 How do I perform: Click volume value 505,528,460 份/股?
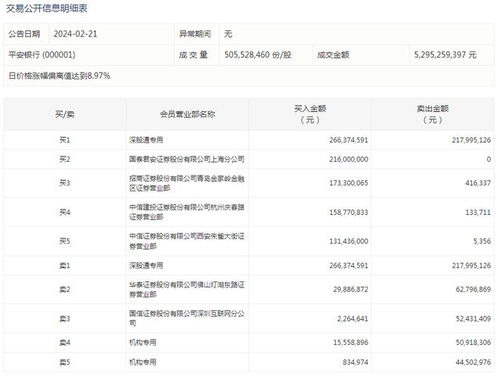(x=258, y=55)
